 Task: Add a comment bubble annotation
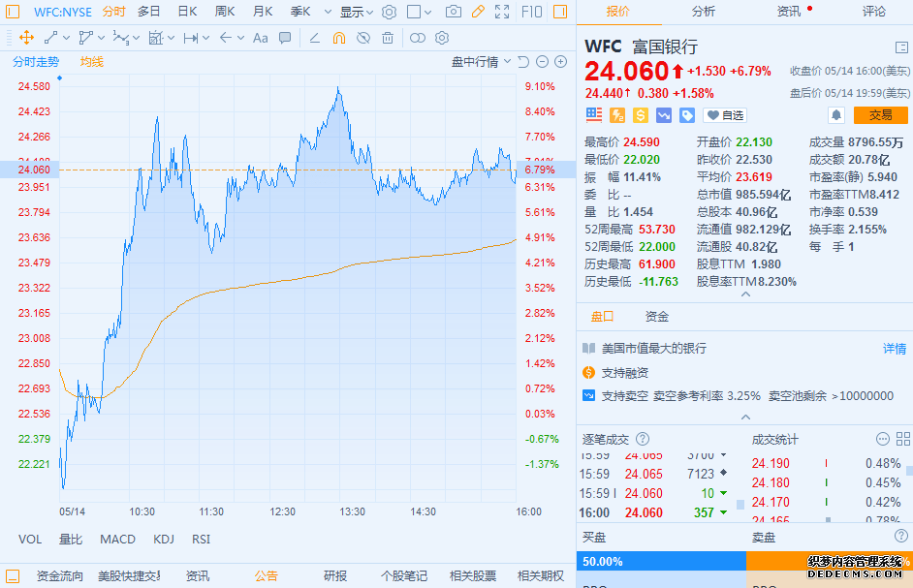click(285, 39)
